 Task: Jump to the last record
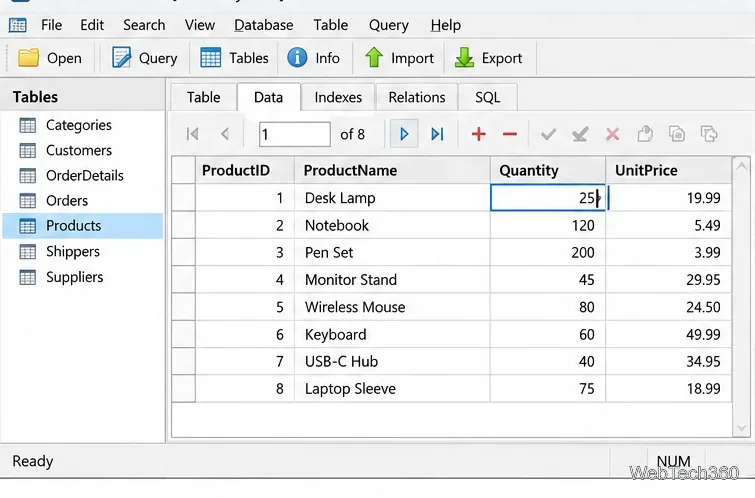click(437, 134)
